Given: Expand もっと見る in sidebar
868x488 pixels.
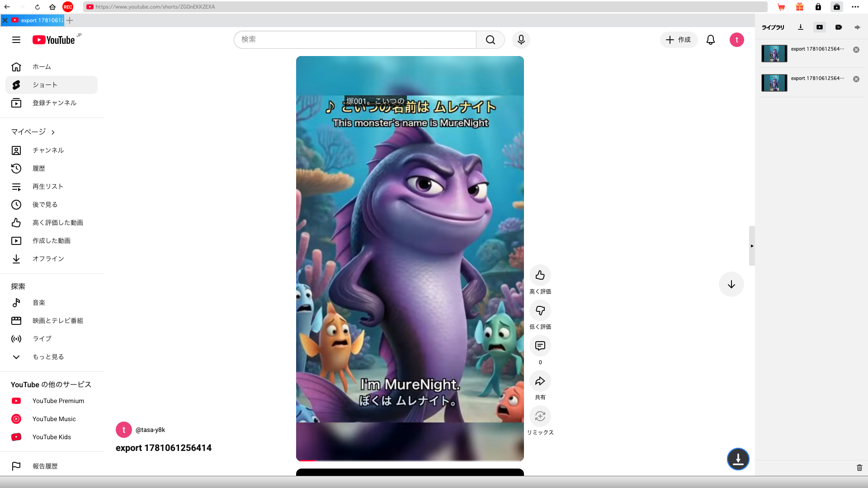Looking at the screenshot, I should tap(52, 357).
